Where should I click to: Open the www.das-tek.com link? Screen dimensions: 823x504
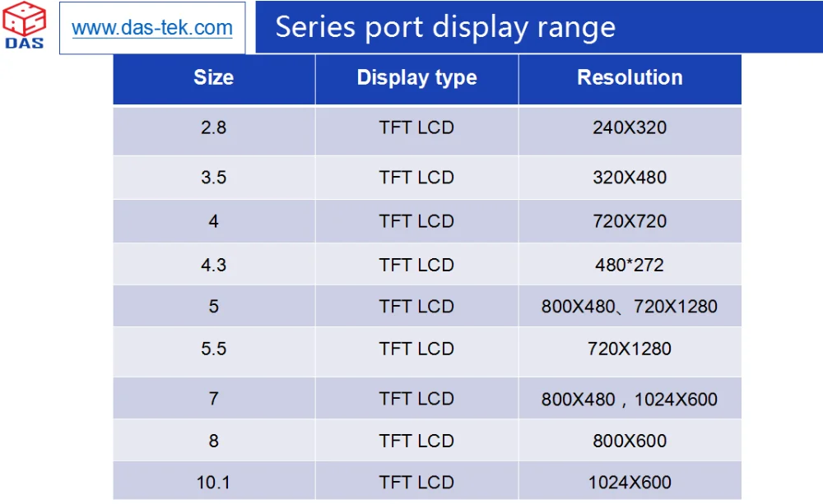click(152, 27)
